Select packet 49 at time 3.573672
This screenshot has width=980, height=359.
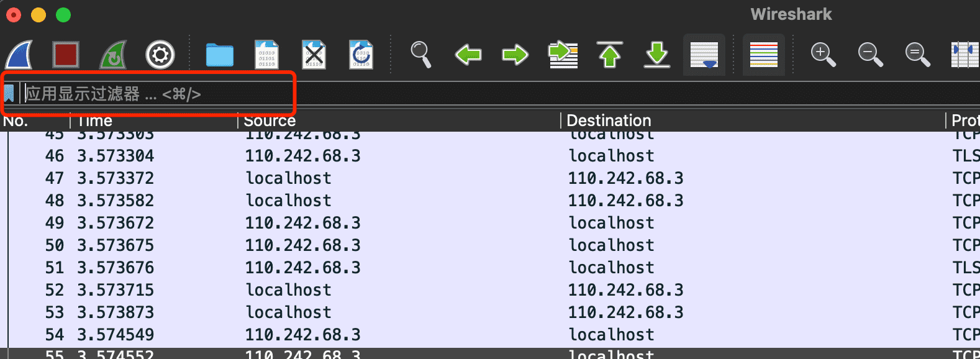click(x=490, y=223)
